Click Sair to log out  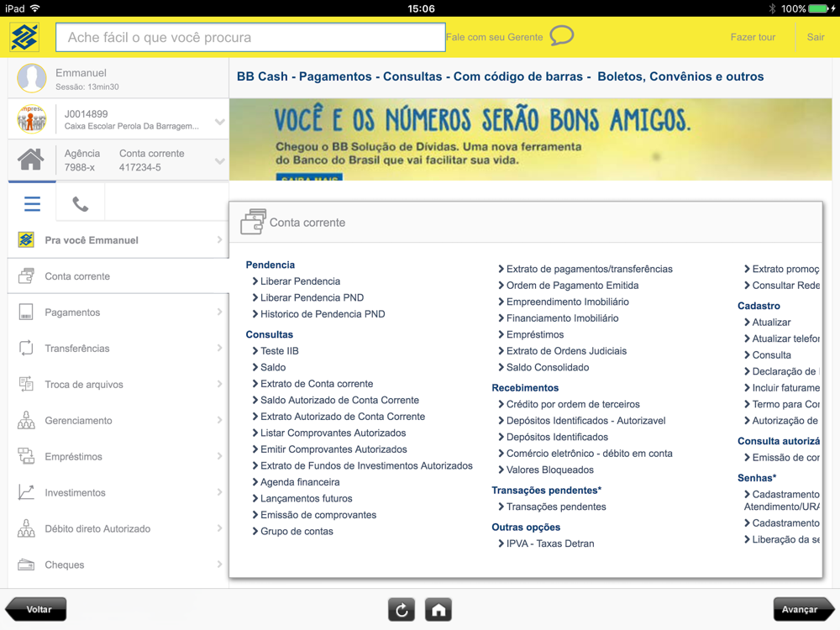(x=816, y=37)
